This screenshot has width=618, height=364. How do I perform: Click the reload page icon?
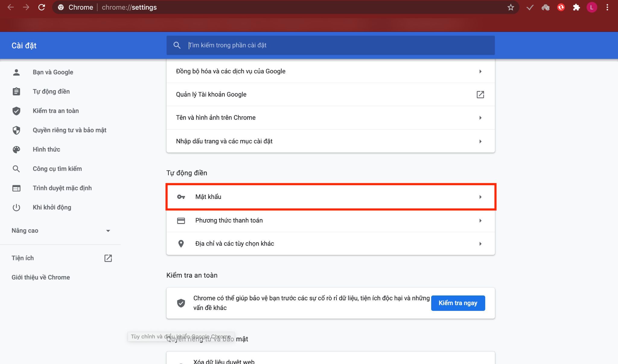[x=42, y=8]
